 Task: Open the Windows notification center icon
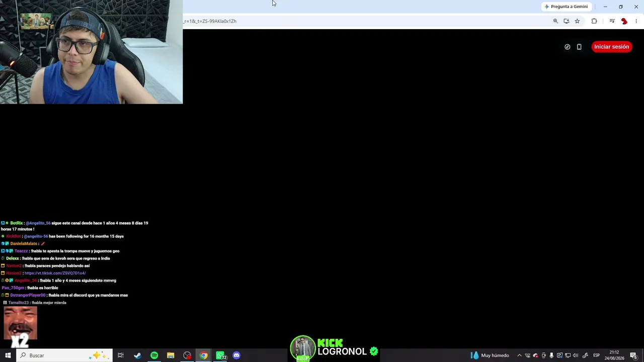(634, 355)
